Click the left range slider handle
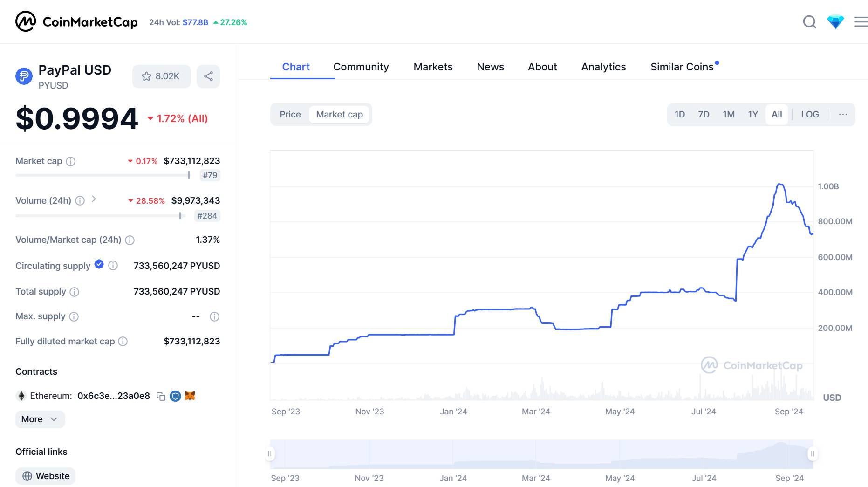 (x=269, y=453)
